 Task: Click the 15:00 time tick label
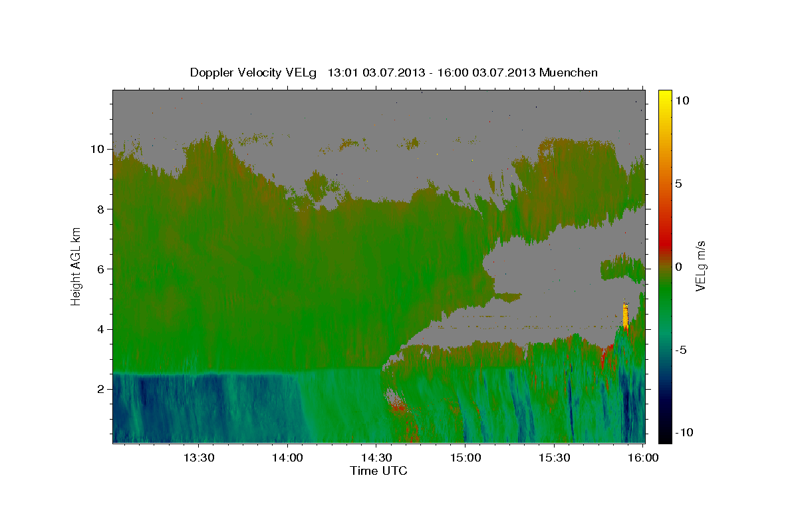[465, 458]
